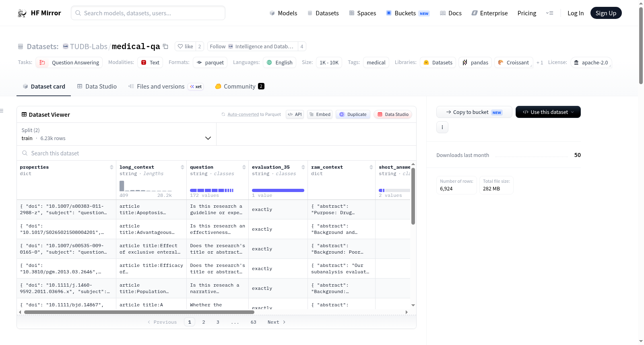Click the vertical table scrollbar

point(413,196)
